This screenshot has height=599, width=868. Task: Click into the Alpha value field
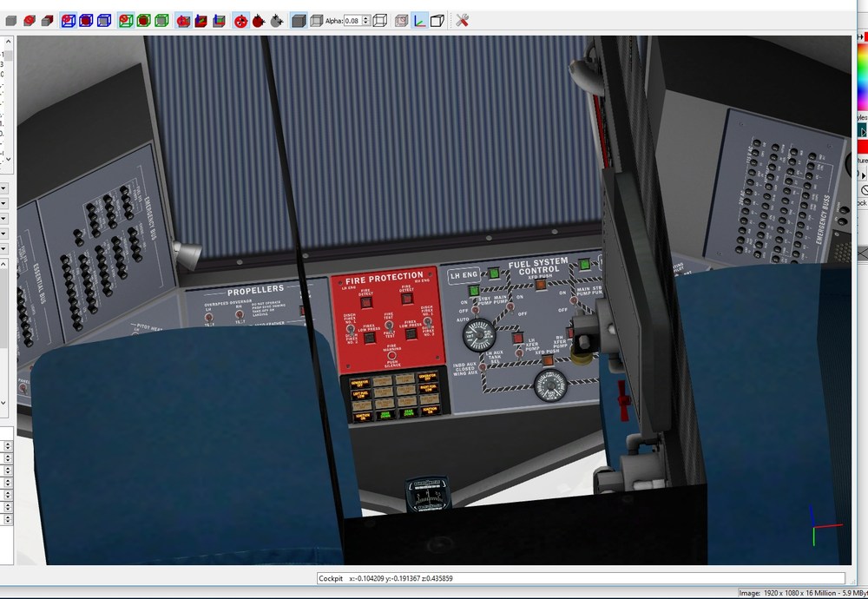[352, 21]
